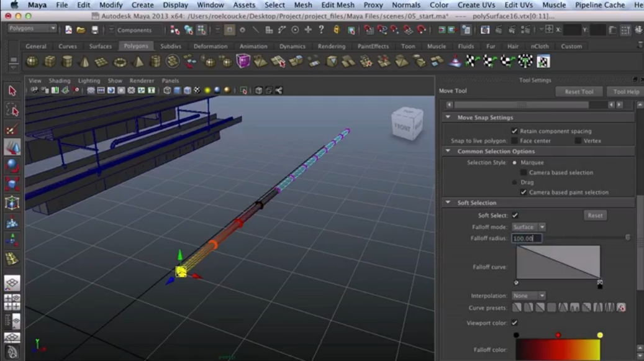
Task: Click the new scene icon
Action: 68,30
